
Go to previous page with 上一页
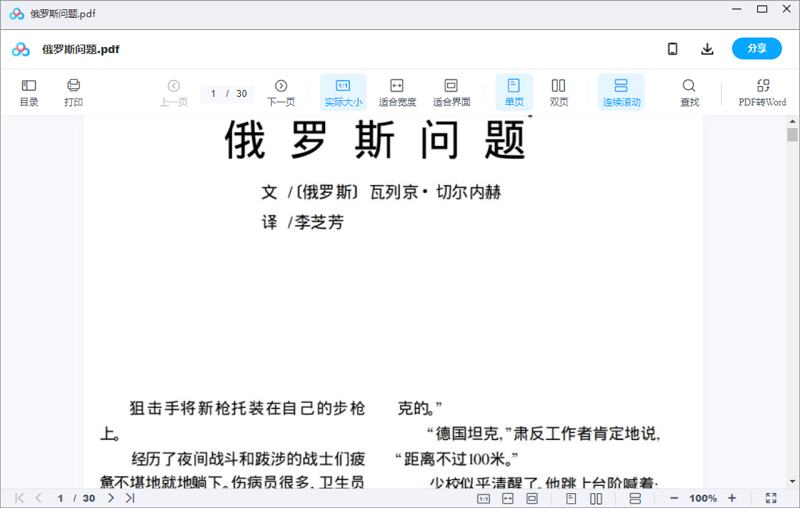(174, 92)
